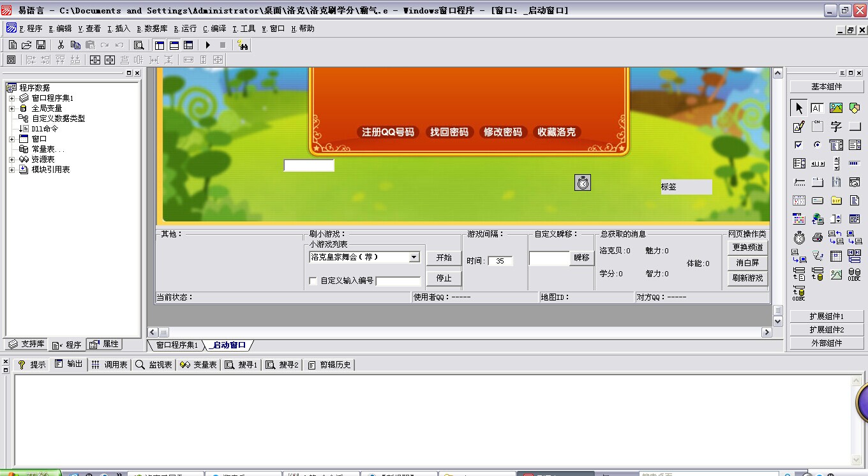This screenshot has height=476, width=868.
Task: Click the center vertically alignment icon
Action: tap(110, 59)
